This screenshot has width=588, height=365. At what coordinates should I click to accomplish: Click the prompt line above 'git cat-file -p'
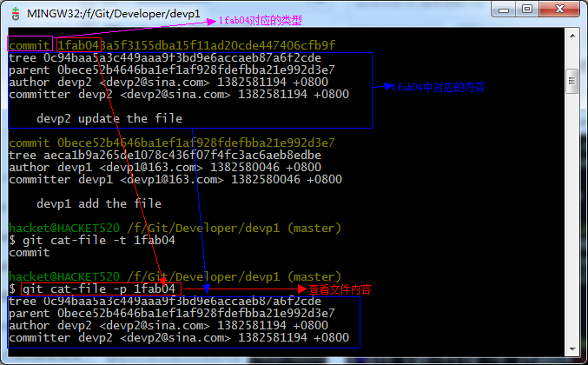click(x=175, y=277)
